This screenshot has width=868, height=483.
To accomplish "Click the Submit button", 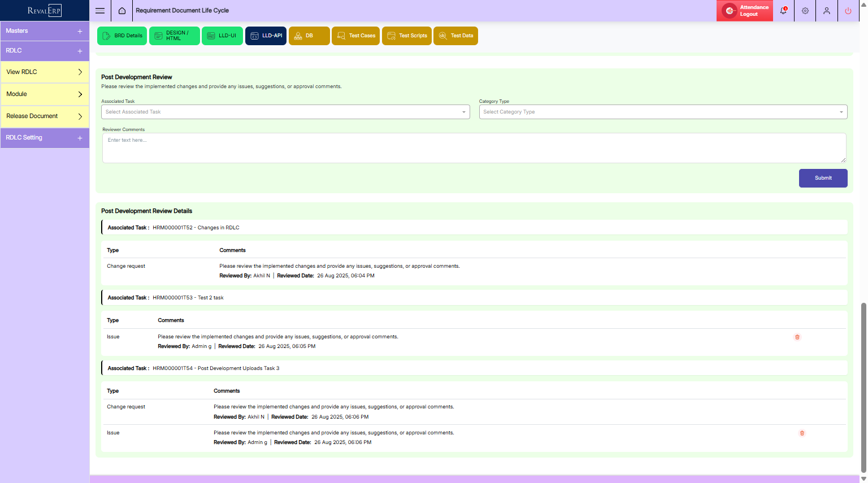I will pos(823,178).
